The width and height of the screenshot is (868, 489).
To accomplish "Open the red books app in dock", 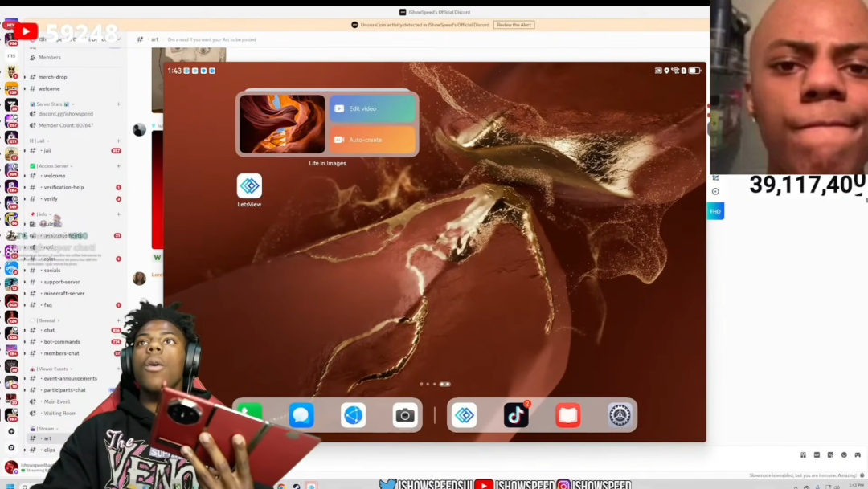I will [x=568, y=415].
